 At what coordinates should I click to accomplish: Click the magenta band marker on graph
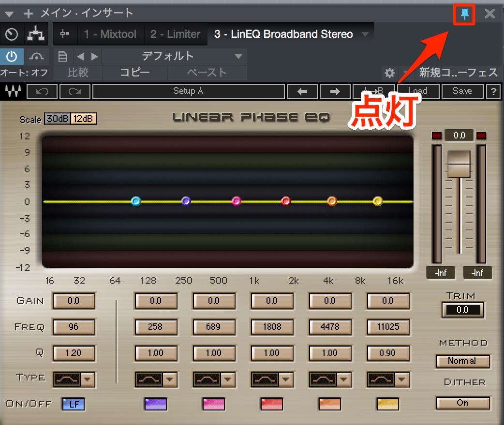pos(236,201)
